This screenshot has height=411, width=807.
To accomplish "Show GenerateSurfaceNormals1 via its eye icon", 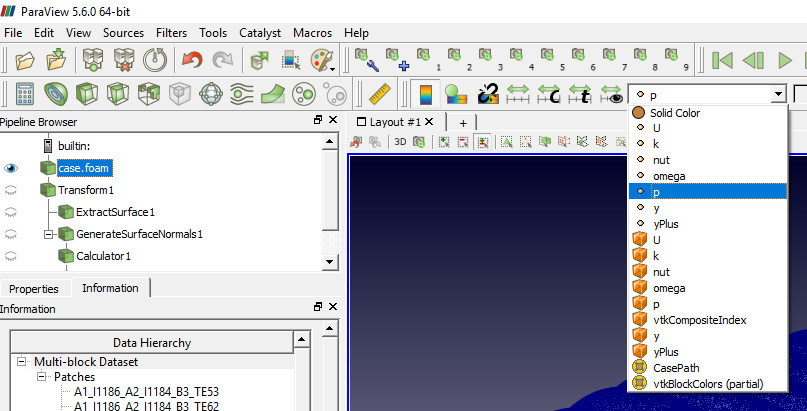I will point(11,234).
